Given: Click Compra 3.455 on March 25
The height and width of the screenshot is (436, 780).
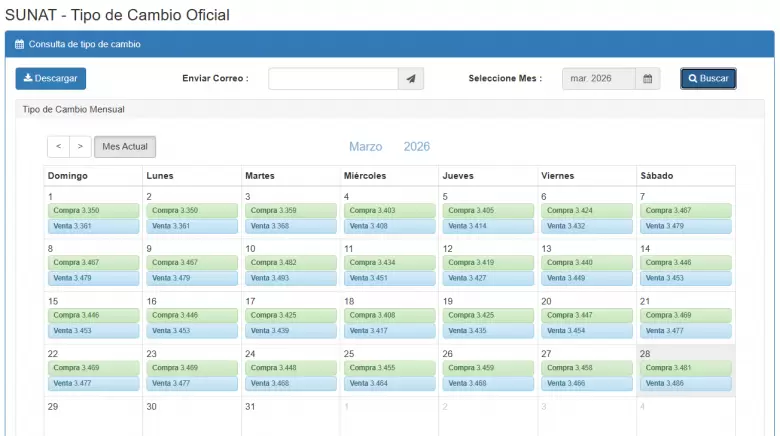Looking at the screenshot, I should point(389,368).
